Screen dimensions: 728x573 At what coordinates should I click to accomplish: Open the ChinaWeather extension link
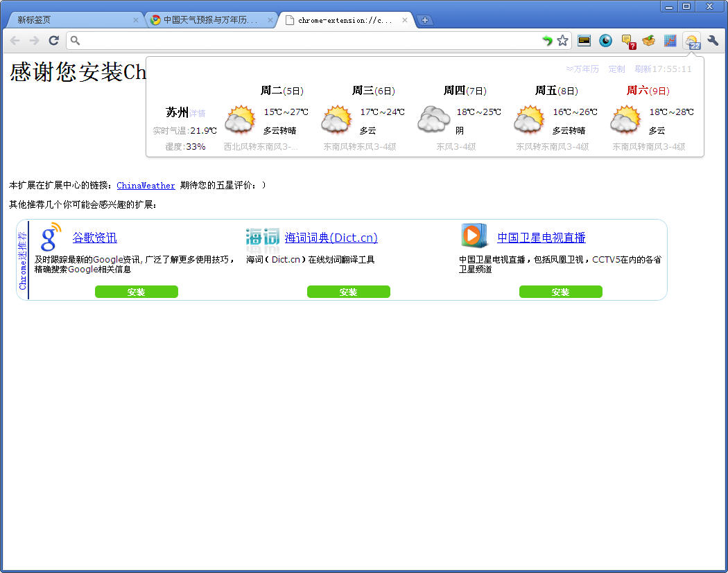point(146,186)
